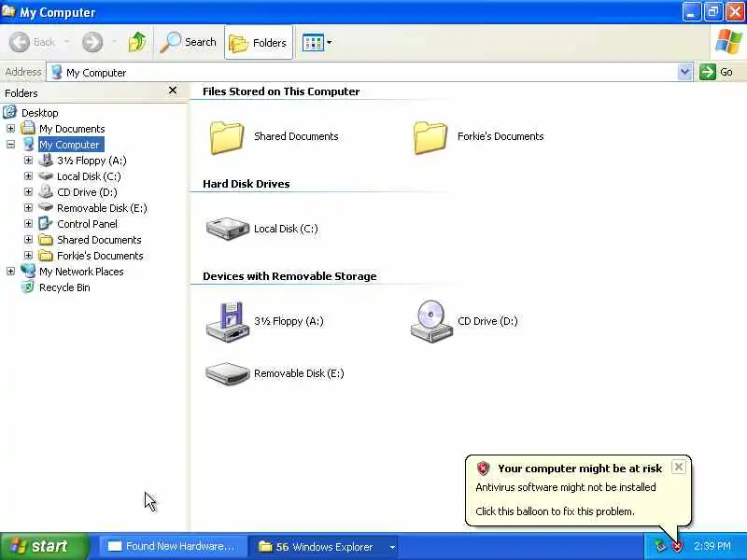
Task: Click the new hardware tray icon
Action: tap(660, 546)
